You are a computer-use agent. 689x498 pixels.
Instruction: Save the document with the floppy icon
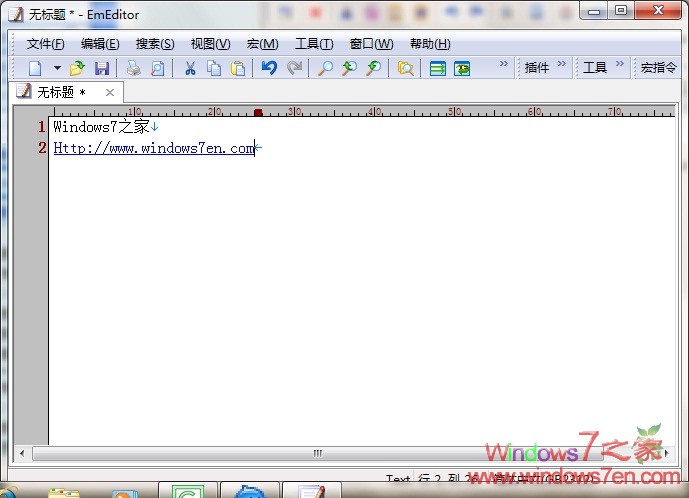pos(101,68)
